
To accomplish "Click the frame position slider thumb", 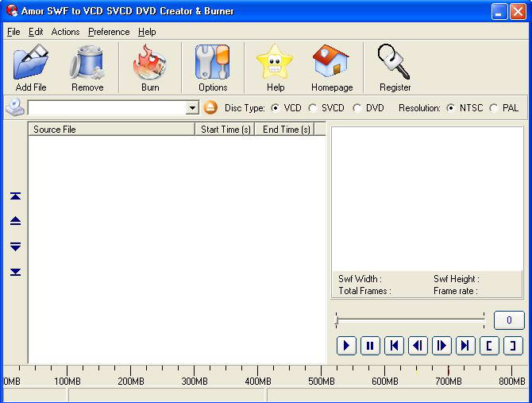I will (336, 320).
